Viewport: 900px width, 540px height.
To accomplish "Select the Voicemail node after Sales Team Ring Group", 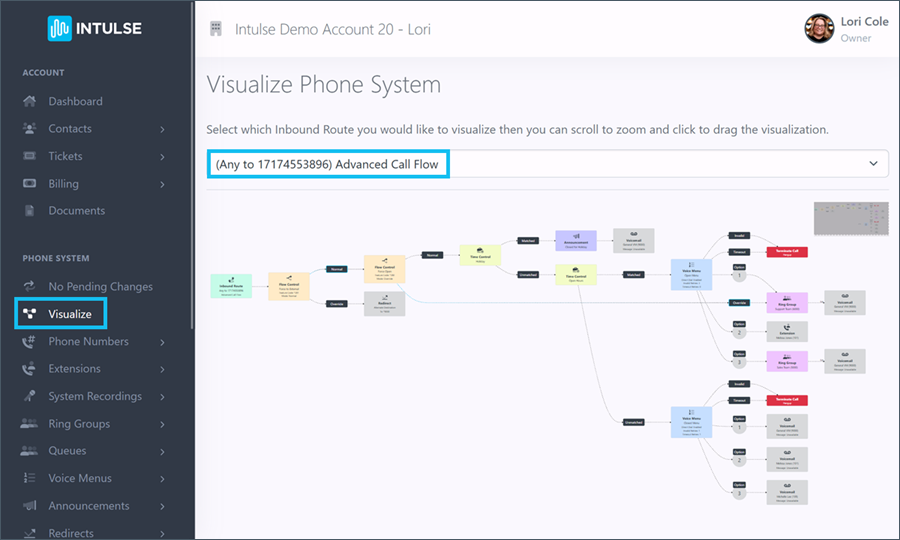I will [845, 361].
